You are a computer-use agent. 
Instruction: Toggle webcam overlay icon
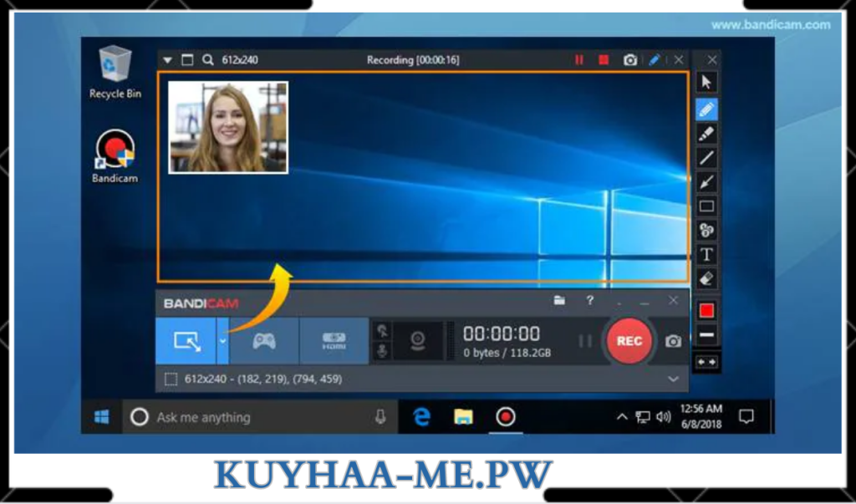(x=418, y=341)
